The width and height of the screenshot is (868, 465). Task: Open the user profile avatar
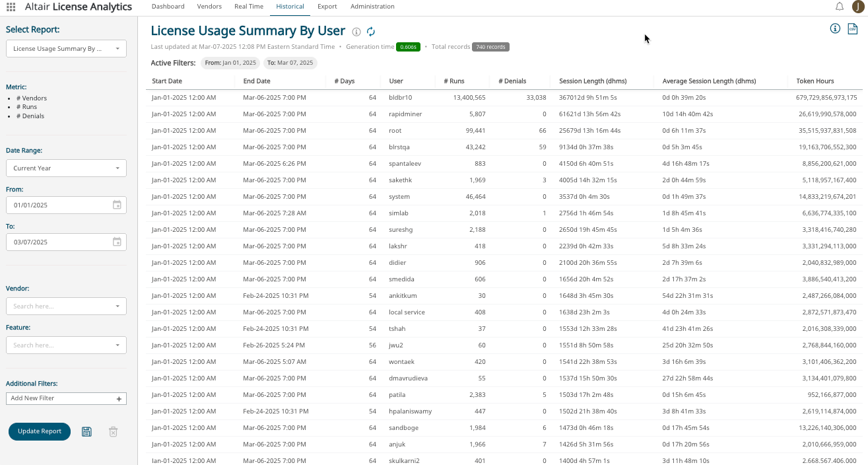858,7
